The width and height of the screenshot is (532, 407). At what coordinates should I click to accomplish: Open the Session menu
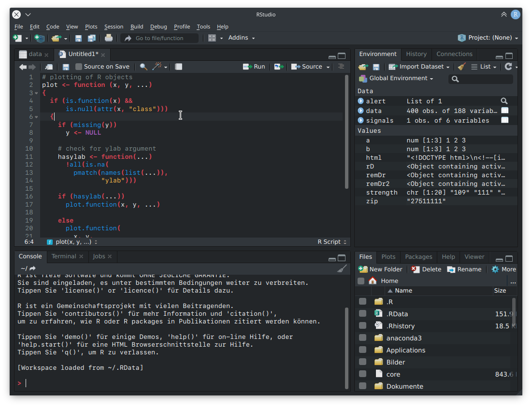pos(114,27)
